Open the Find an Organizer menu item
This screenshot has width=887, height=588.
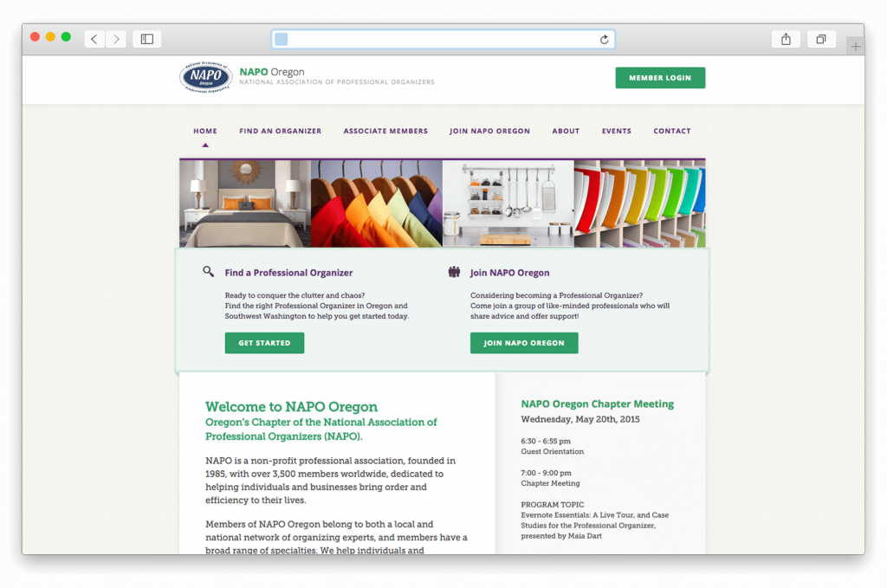pyautogui.click(x=280, y=132)
